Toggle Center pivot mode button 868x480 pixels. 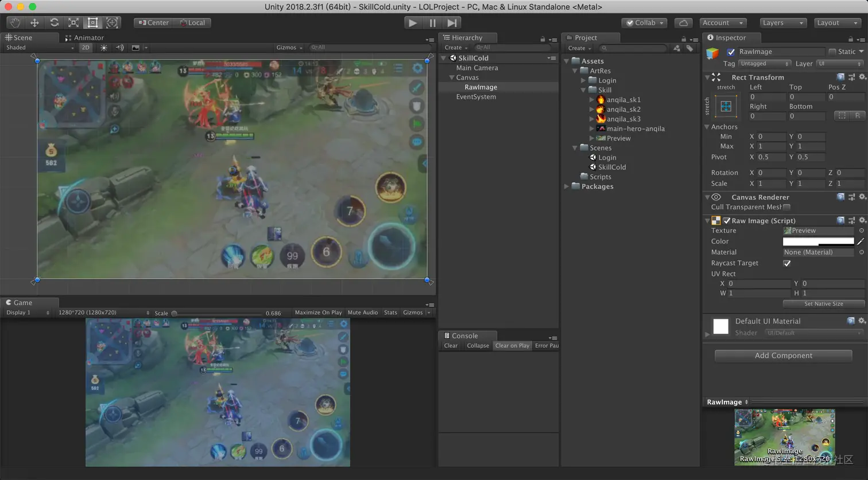pos(154,23)
